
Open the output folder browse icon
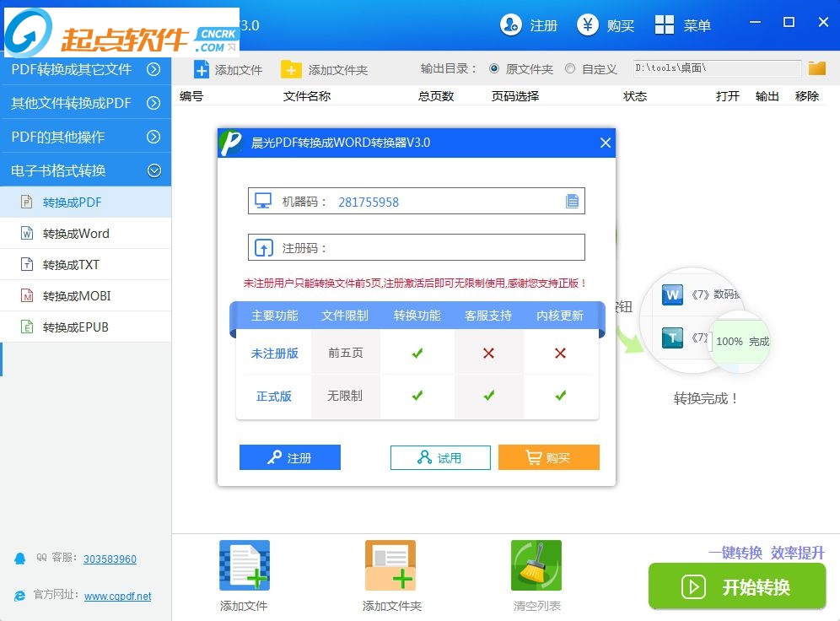click(x=817, y=68)
